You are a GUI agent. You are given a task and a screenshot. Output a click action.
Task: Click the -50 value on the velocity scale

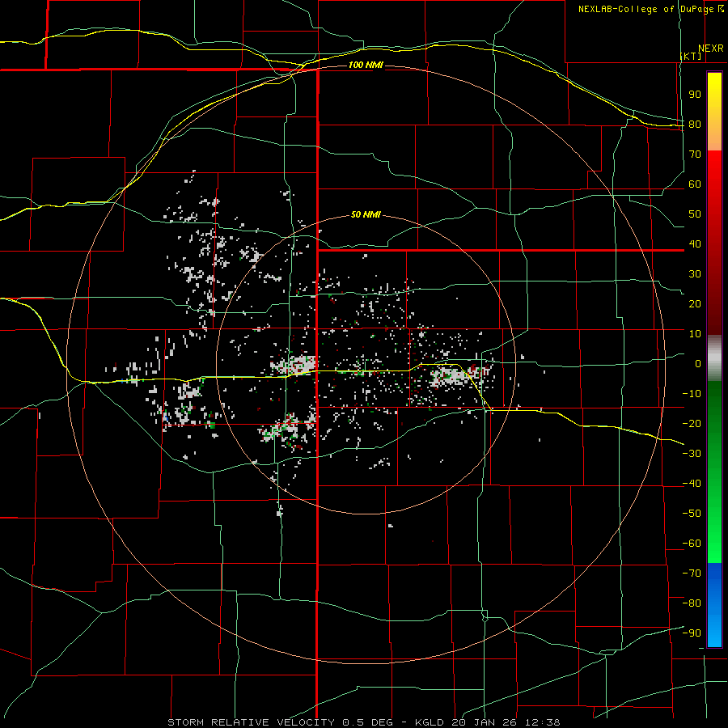tap(692, 514)
